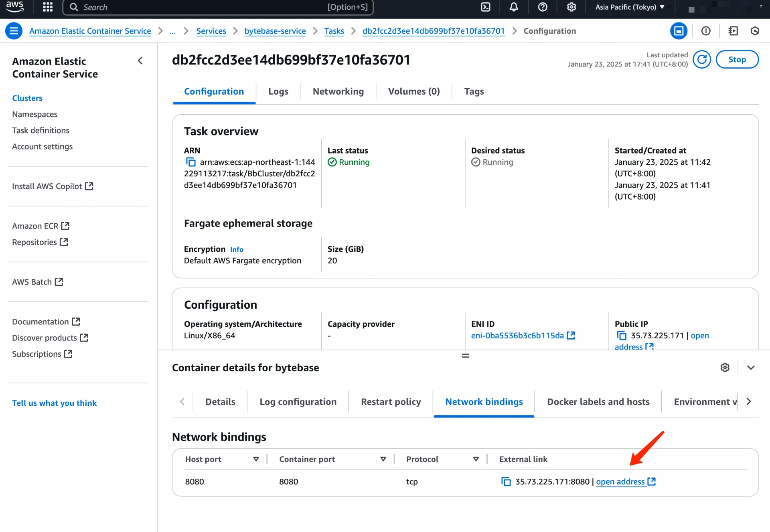
Task: Open the Volumes (0) tab
Action: 414,91
